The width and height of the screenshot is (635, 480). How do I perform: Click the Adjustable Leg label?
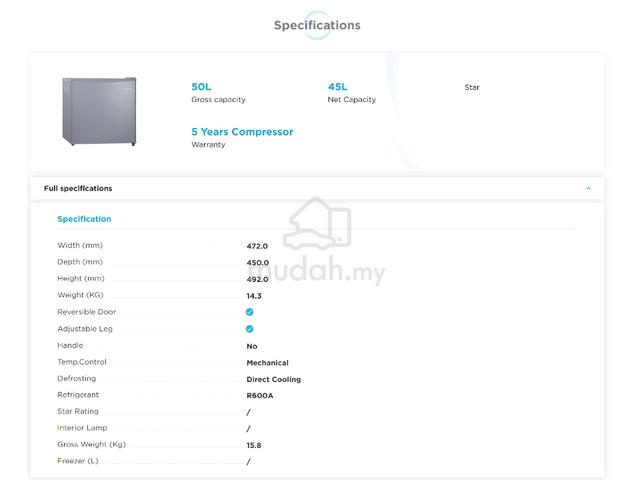point(85,329)
